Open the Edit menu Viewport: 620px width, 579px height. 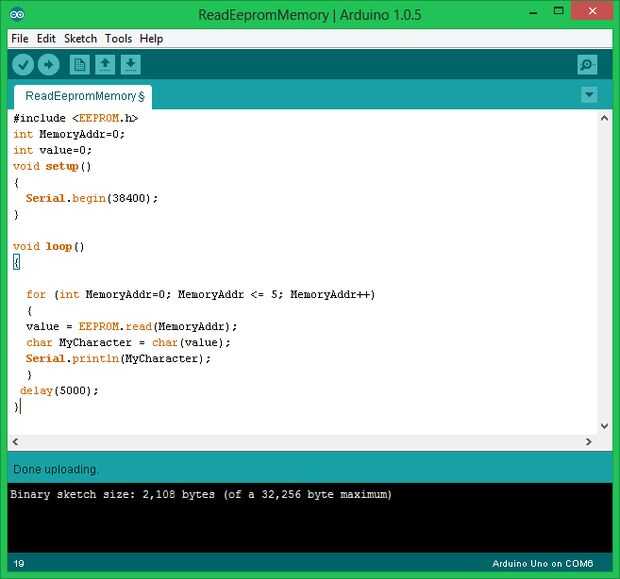click(46, 39)
